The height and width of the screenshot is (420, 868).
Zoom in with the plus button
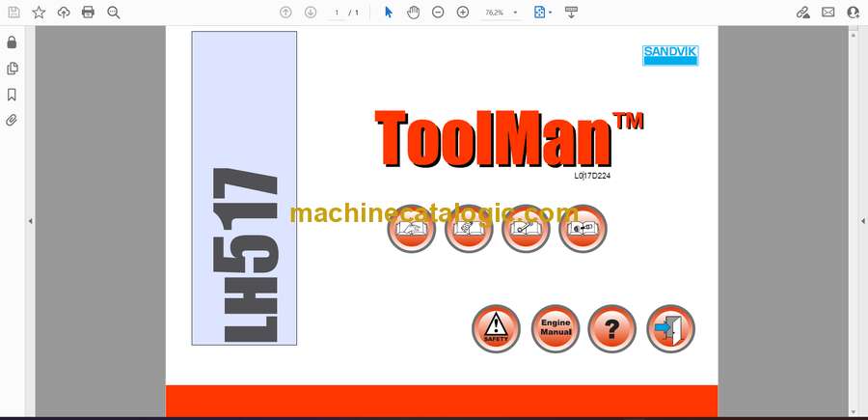(x=463, y=13)
